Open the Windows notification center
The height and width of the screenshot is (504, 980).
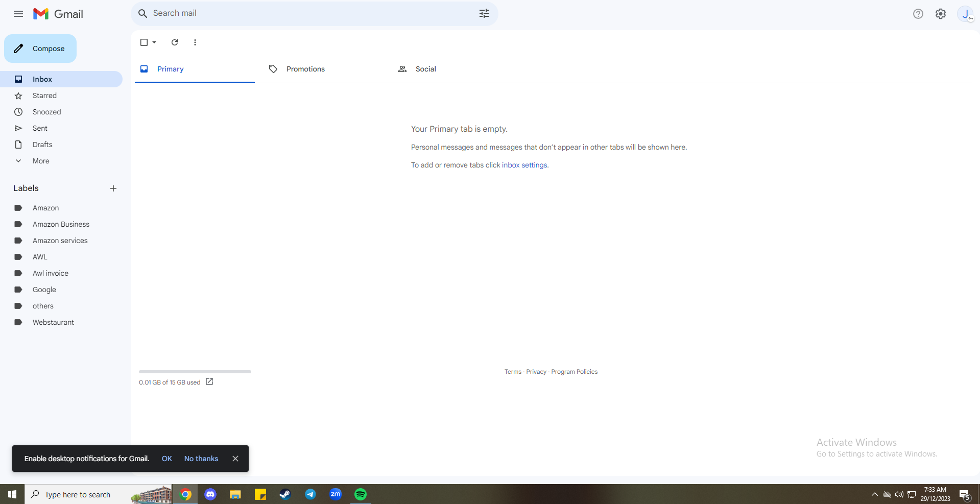(964, 494)
